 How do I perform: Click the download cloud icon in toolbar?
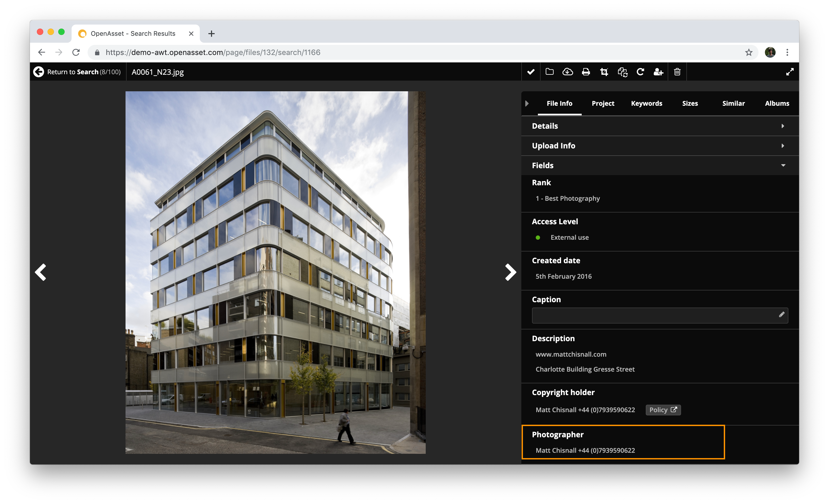[568, 72]
